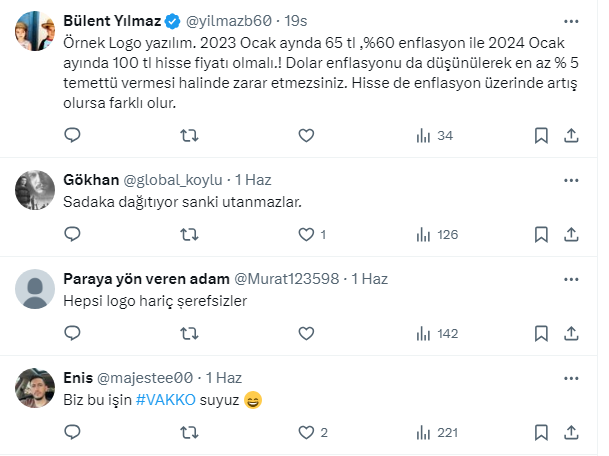Image resolution: width=609 pixels, height=456 pixels.
Task: Open more options on Bülent Yılmaz's tweet
Action: click(571, 20)
